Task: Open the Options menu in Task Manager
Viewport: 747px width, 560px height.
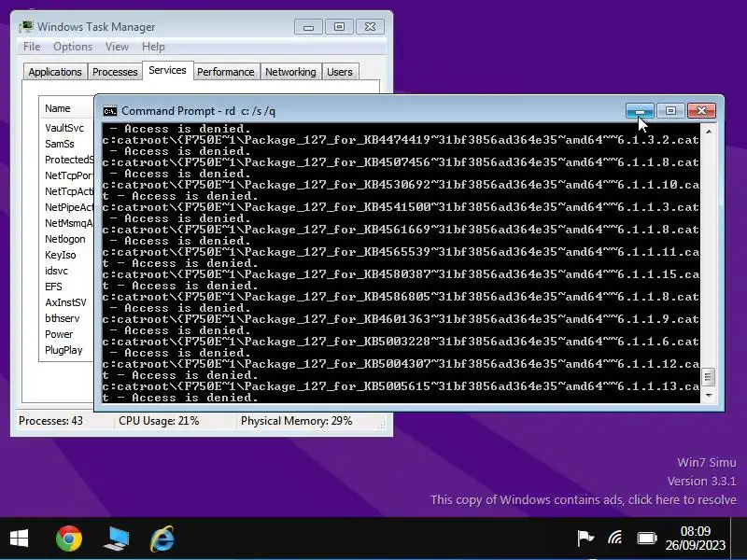Action: pyautogui.click(x=73, y=47)
